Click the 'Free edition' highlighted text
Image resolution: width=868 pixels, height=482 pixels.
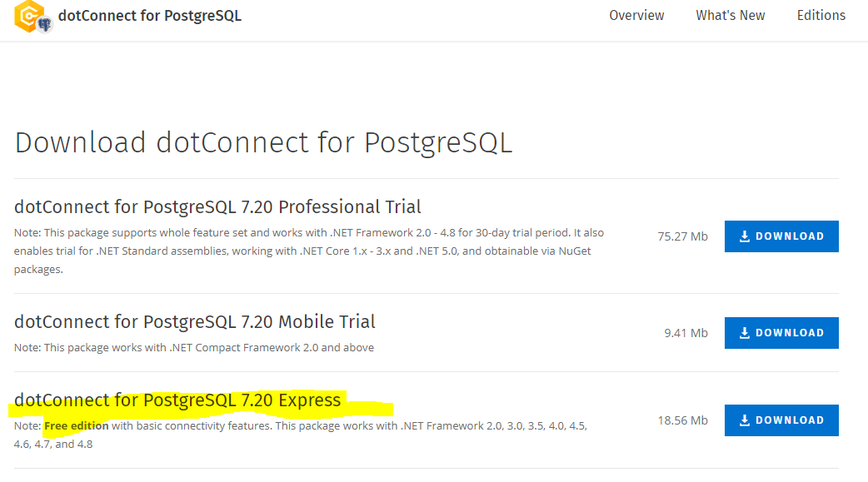point(77,425)
